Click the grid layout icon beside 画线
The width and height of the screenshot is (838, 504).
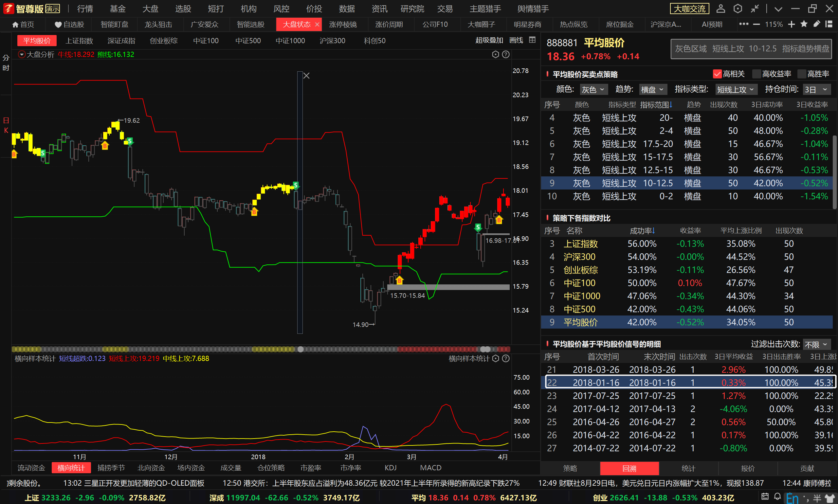pyautogui.click(x=532, y=40)
